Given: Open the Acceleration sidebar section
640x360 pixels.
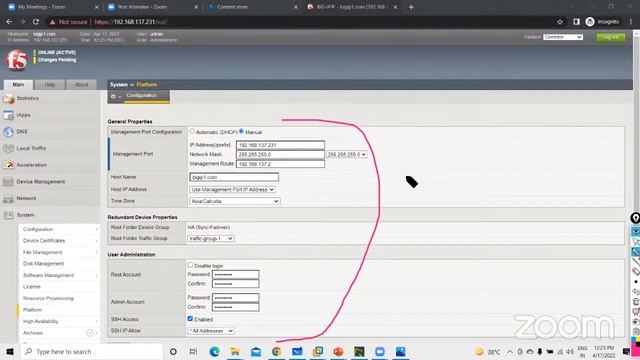Looking at the screenshot, I should tap(31, 165).
